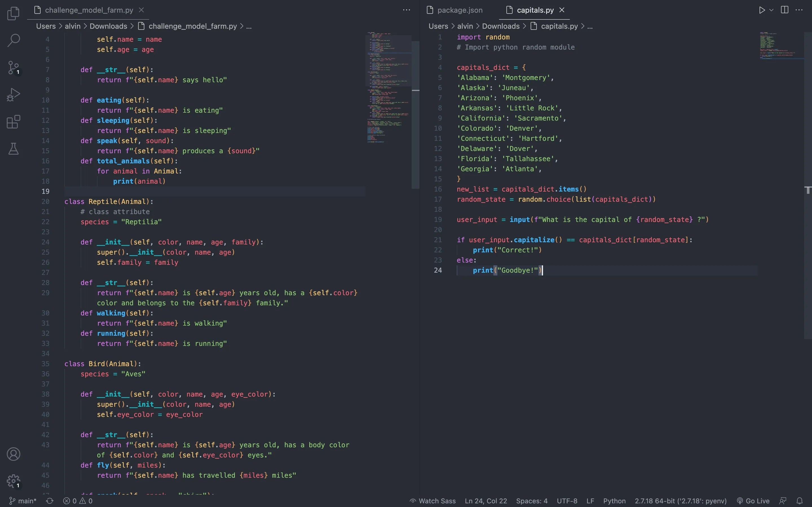Viewport: 812px width, 507px height.
Task: Expand the run button dropdown arrow
Action: tap(771, 10)
